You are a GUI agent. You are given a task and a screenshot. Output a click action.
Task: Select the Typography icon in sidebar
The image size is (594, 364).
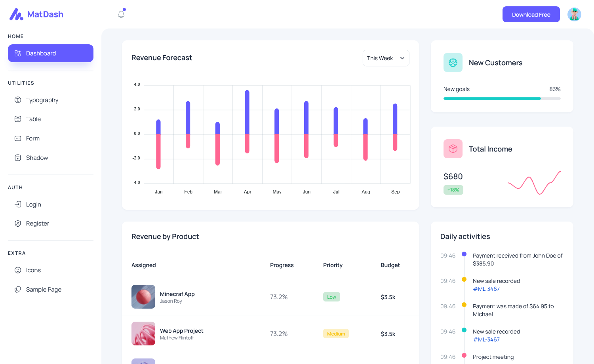click(x=18, y=100)
